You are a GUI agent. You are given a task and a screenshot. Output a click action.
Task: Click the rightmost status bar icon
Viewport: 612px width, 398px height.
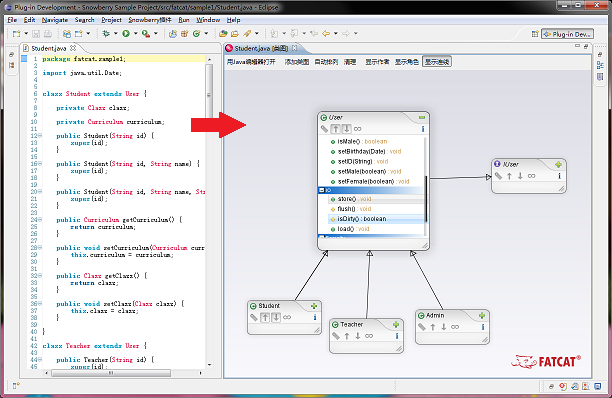pyautogui.click(x=598, y=386)
